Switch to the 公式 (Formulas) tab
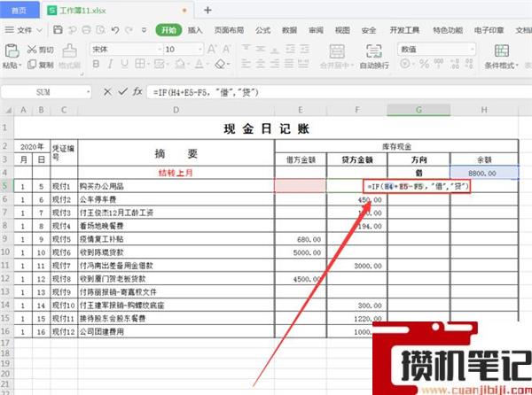 click(x=263, y=30)
